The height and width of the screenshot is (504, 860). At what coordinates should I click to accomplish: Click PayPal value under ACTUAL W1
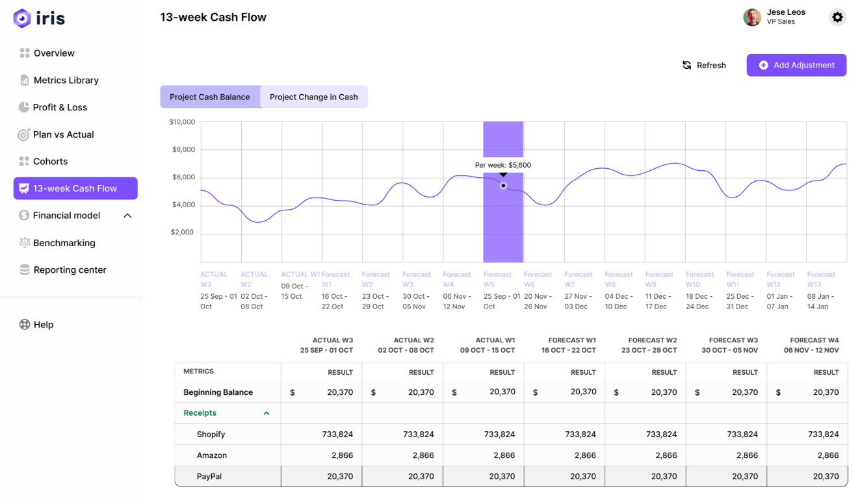pyautogui.click(x=502, y=476)
